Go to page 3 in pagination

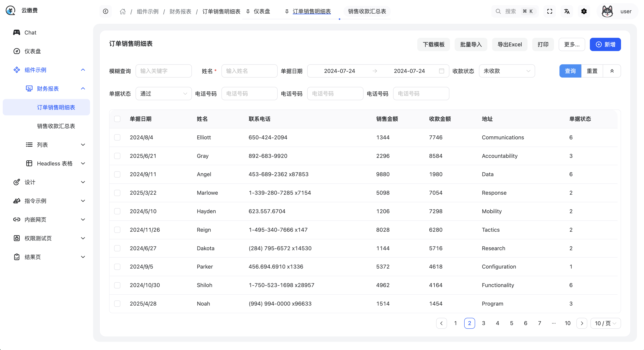coord(483,323)
